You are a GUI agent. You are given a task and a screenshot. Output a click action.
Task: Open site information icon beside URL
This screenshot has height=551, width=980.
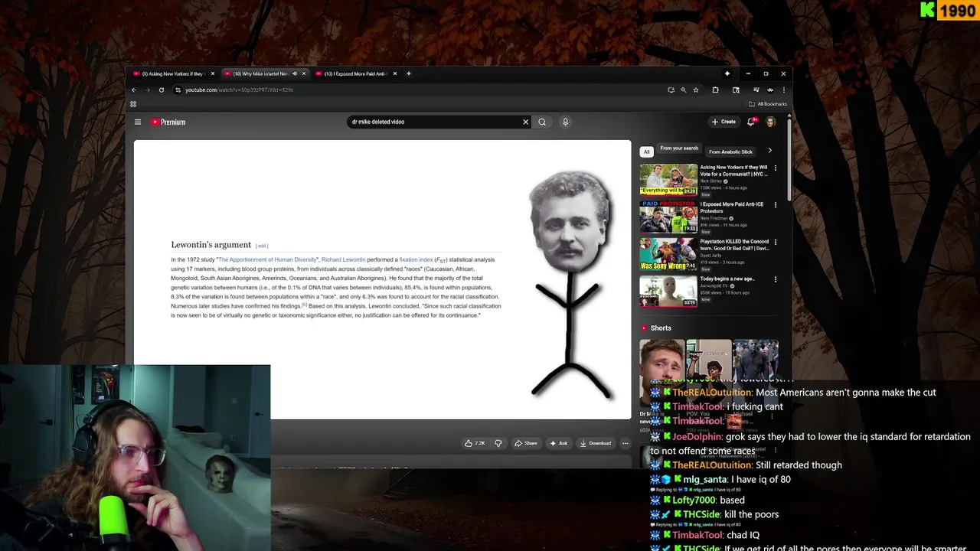[178, 90]
